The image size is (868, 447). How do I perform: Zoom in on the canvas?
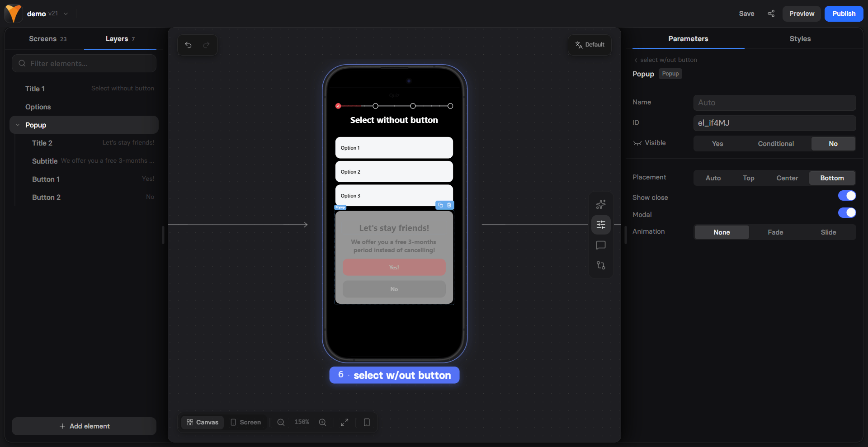tap(322, 422)
